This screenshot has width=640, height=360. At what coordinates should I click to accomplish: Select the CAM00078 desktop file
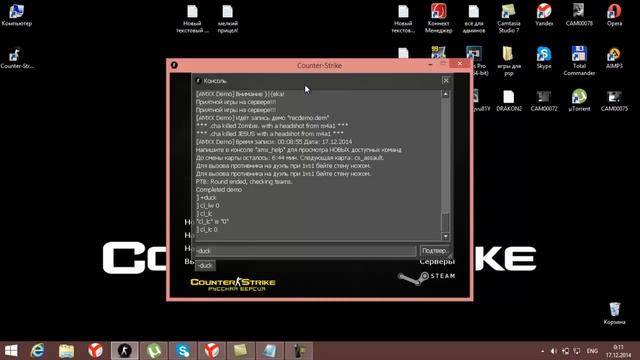579,16
